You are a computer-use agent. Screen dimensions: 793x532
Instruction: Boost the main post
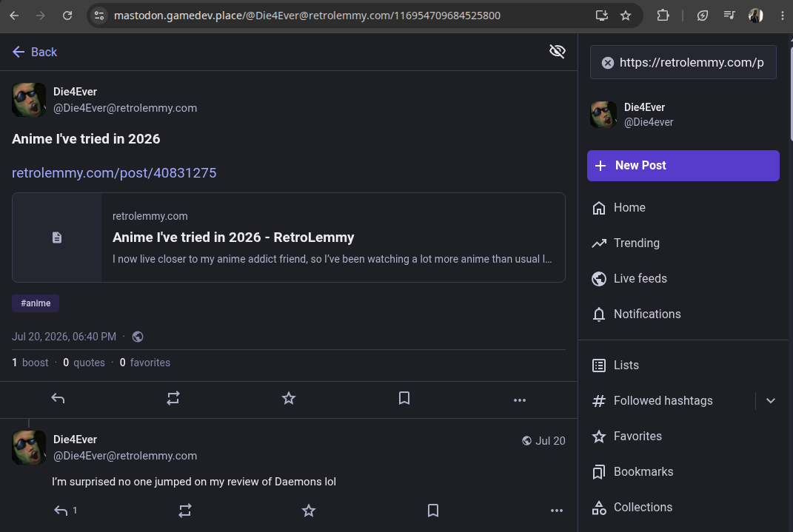tap(173, 399)
